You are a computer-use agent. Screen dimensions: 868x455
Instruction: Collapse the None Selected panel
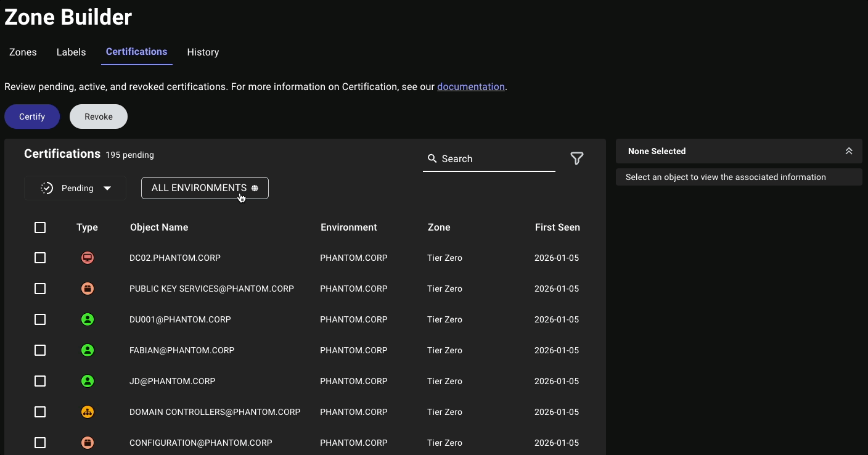tap(849, 150)
